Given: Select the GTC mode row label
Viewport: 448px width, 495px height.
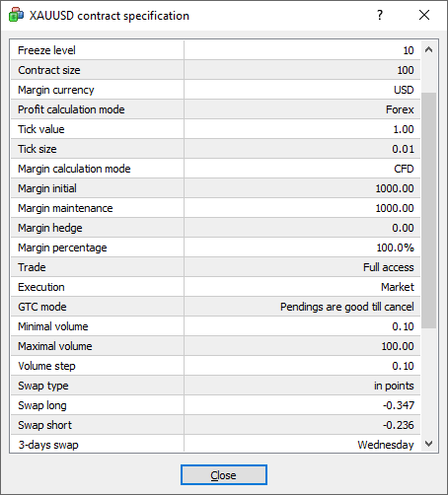Looking at the screenshot, I should tap(42, 307).
